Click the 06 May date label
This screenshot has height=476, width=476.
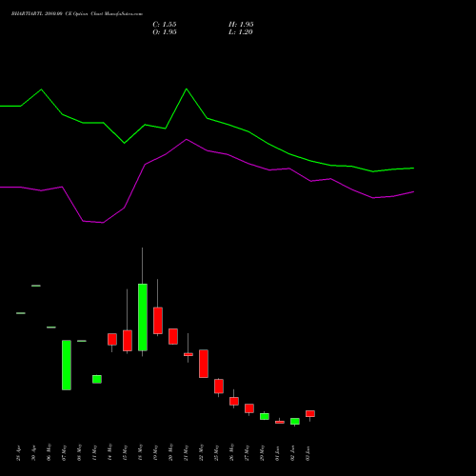pos(49,453)
